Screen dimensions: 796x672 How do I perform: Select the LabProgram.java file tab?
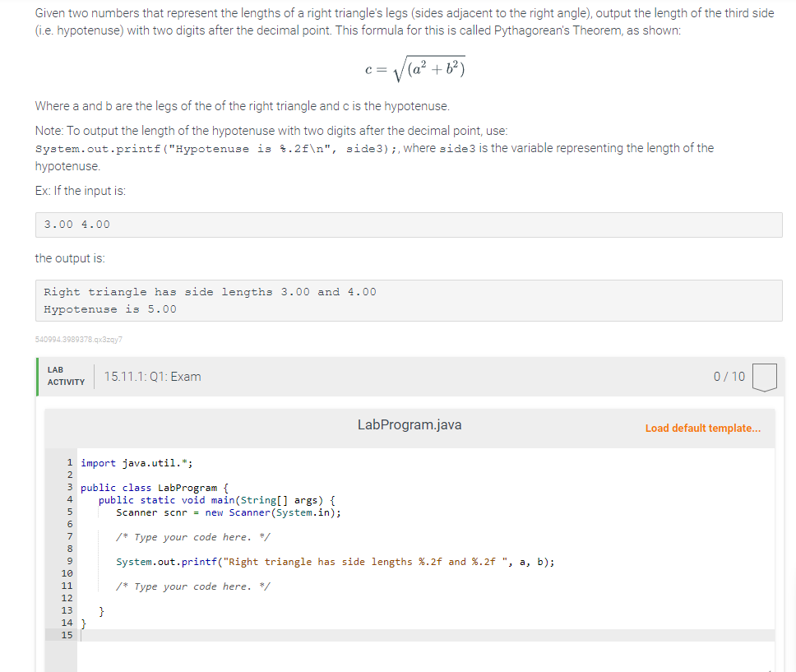point(409,425)
